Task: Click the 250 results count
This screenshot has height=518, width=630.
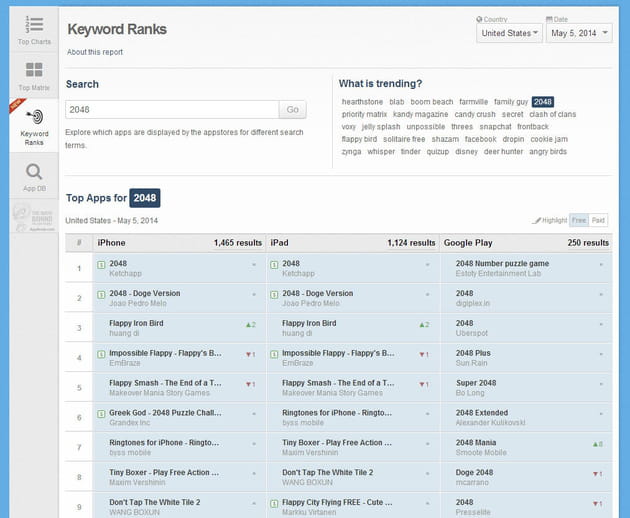Action: click(588, 243)
